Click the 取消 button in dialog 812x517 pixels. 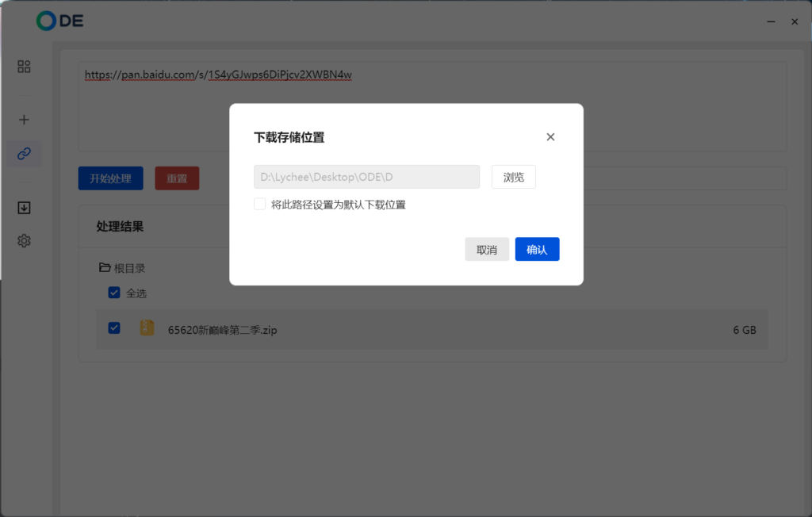[x=487, y=250]
